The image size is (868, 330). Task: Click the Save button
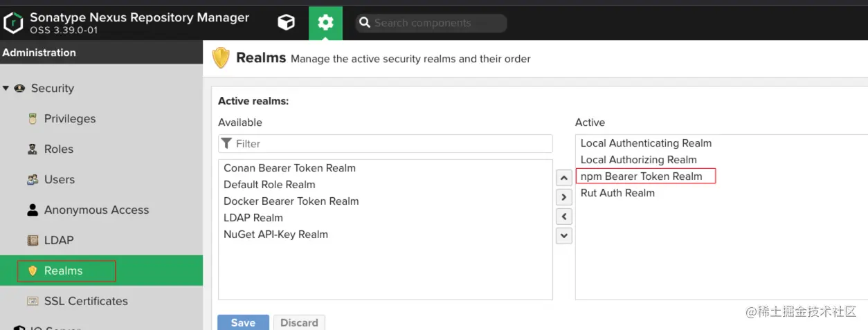(x=243, y=322)
